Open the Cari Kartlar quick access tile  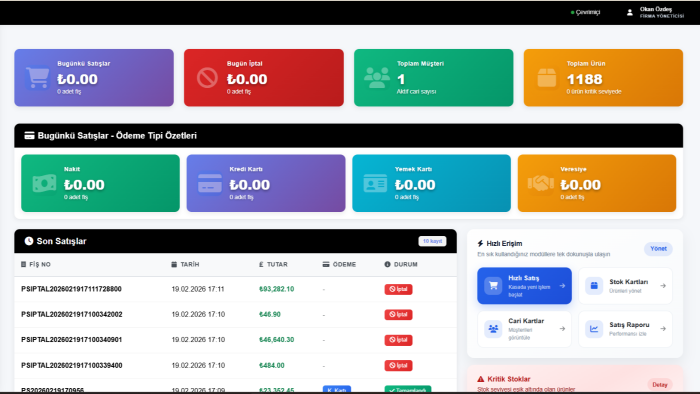(x=525, y=329)
